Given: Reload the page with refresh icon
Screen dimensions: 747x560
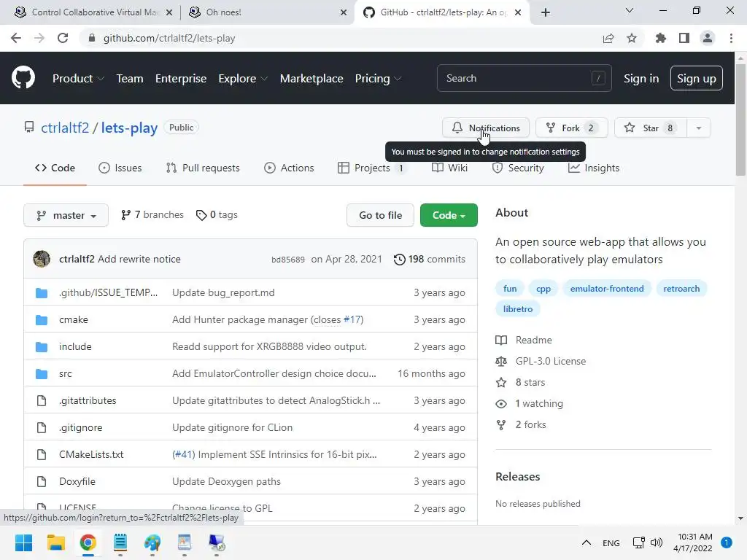Looking at the screenshot, I should [x=63, y=38].
